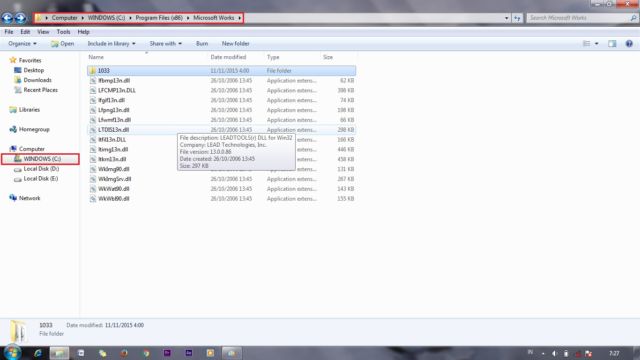Select file WkWat90.dll
This screenshot has width=640, height=360.
(x=113, y=189)
